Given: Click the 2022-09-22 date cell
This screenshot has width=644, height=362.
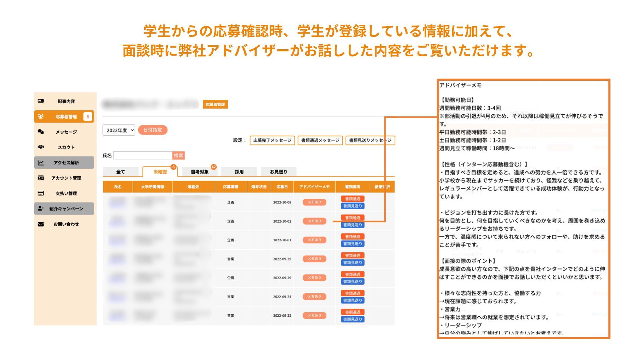Looking at the screenshot, I should 282,316.
